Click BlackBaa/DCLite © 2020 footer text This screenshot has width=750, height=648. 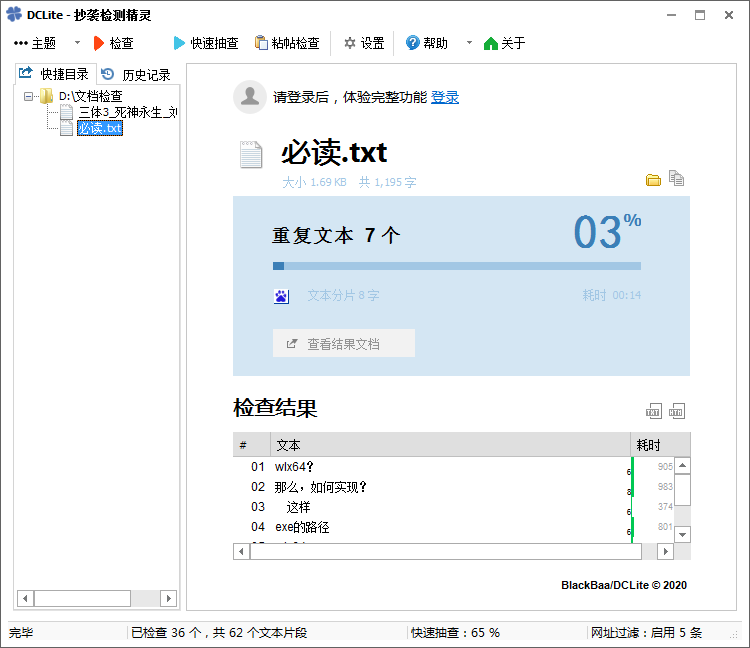(624, 585)
